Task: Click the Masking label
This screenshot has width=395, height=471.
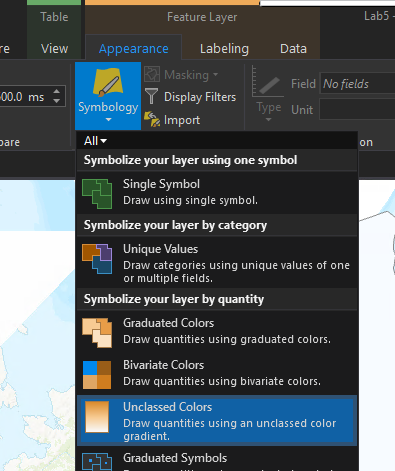Action: pyautogui.click(x=186, y=75)
